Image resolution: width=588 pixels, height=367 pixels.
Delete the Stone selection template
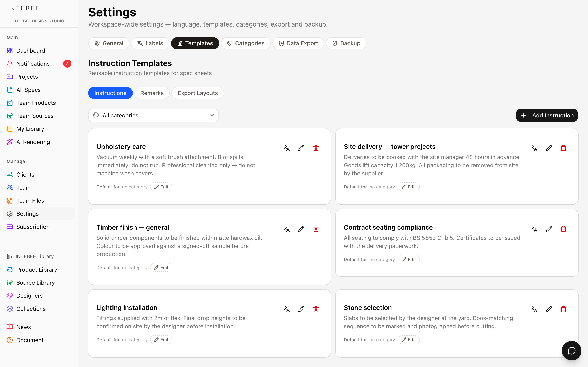click(563, 309)
